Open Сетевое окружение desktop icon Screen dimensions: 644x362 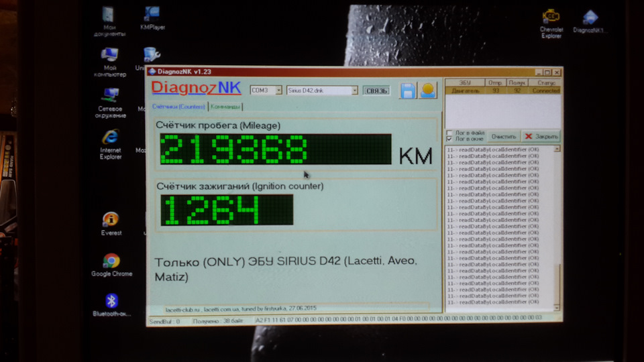110,103
